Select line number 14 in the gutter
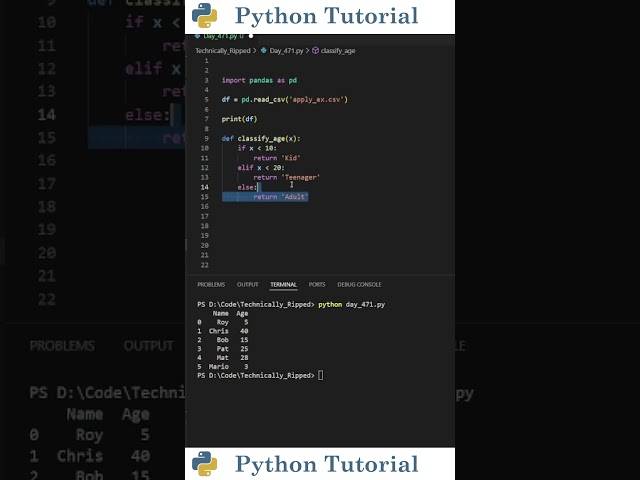This screenshot has width=640, height=480. (x=204, y=187)
